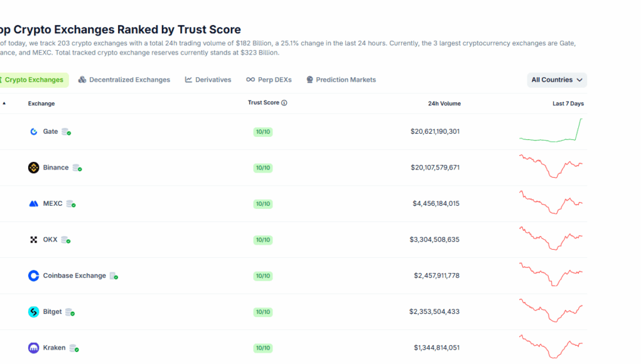Sort table by 24h Volume header

pyautogui.click(x=444, y=104)
